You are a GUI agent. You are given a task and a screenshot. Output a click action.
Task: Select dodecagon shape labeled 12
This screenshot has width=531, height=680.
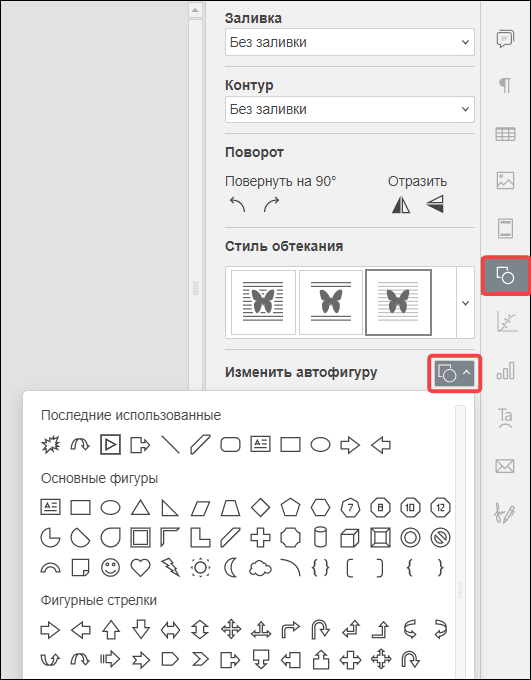pyautogui.click(x=441, y=507)
